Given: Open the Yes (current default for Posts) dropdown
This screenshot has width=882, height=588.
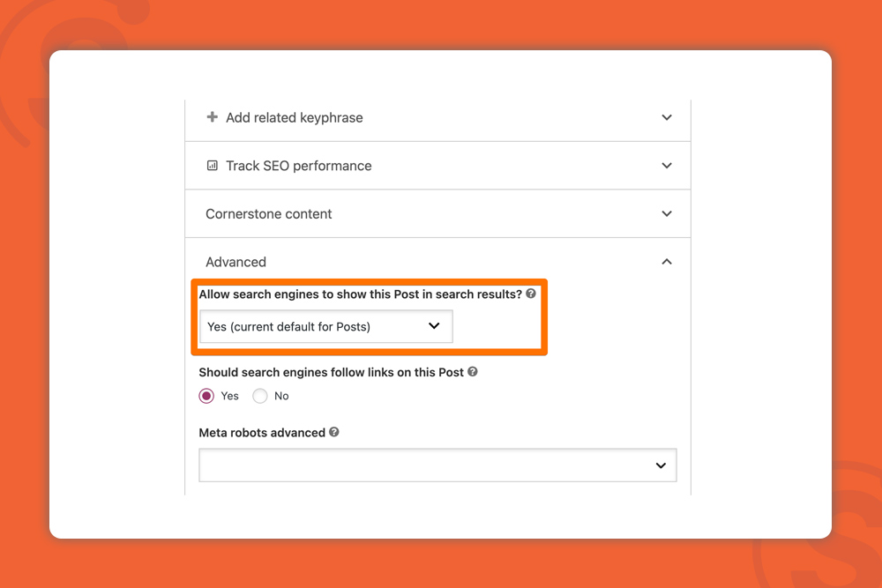Looking at the screenshot, I should click(x=326, y=326).
